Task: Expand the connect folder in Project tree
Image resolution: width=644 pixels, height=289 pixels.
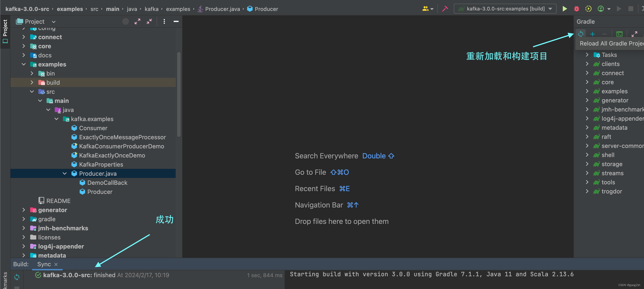Action: point(24,37)
